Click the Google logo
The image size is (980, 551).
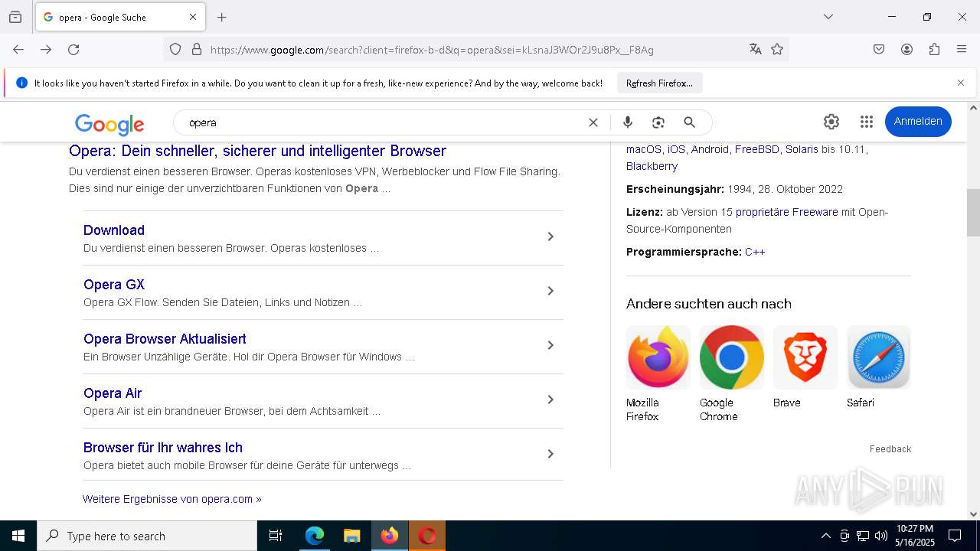point(109,123)
